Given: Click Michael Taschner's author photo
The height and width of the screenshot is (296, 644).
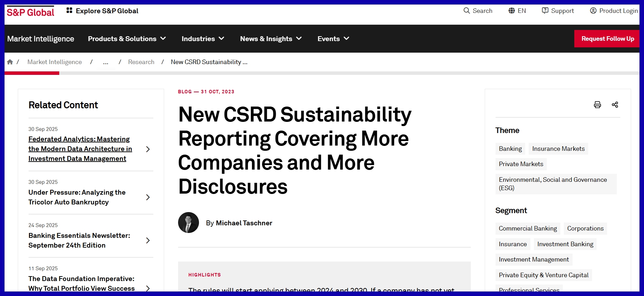Looking at the screenshot, I should tap(189, 223).
